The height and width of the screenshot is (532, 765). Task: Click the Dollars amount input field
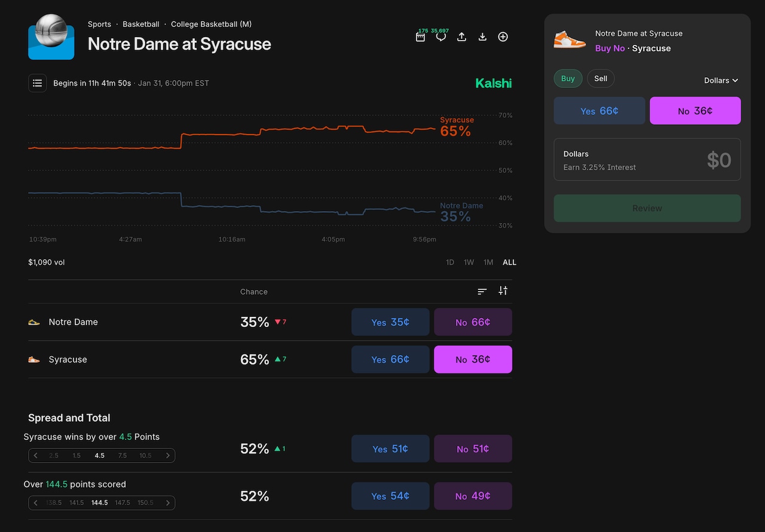pyautogui.click(x=647, y=160)
